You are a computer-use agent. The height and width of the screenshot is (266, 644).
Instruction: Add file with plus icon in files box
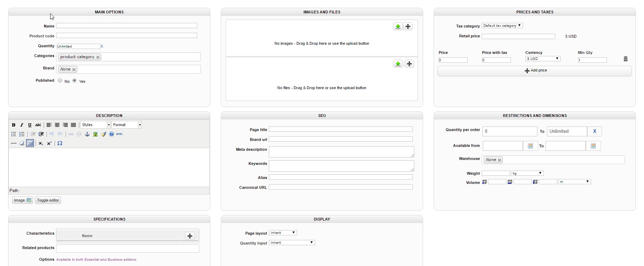click(x=409, y=64)
